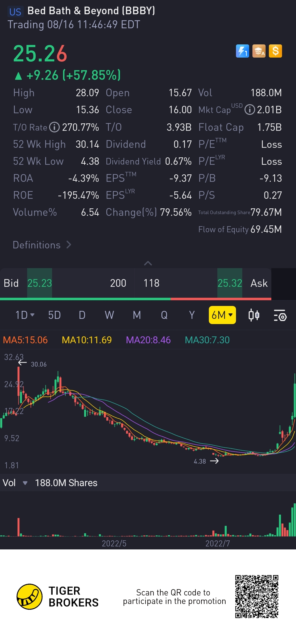This screenshot has height=644, width=296.
Task: Tap the 52 Wk Low value 4.38
Action: coord(90,161)
